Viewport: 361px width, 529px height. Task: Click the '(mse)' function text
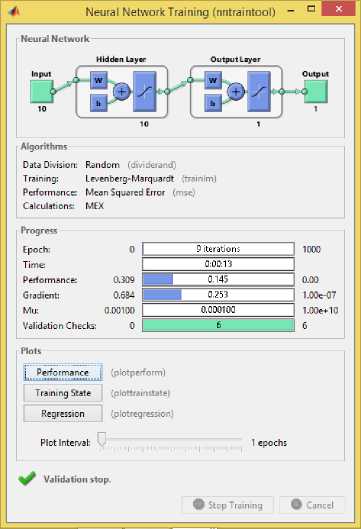(x=184, y=192)
